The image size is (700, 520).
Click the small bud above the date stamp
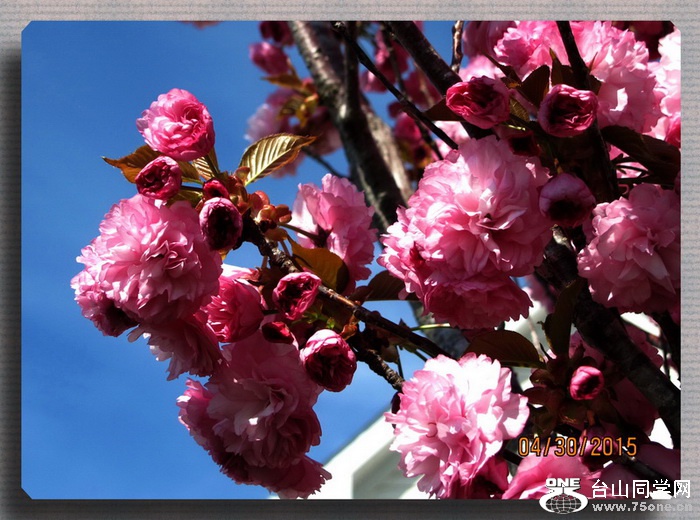tap(586, 382)
